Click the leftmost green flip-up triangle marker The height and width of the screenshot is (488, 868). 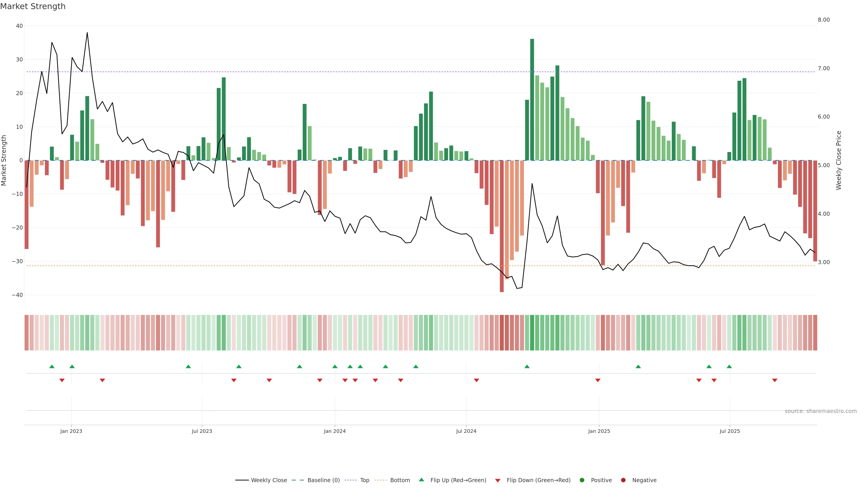[x=52, y=366]
